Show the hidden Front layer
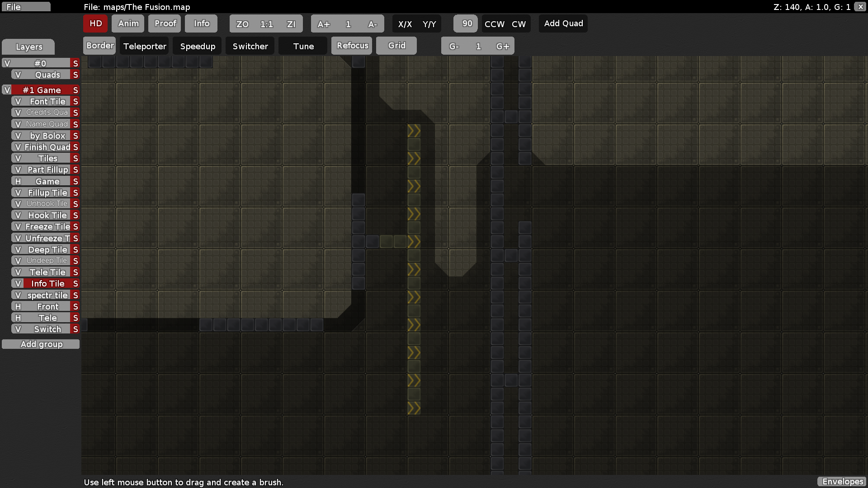The image size is (868, 488). 18,307
